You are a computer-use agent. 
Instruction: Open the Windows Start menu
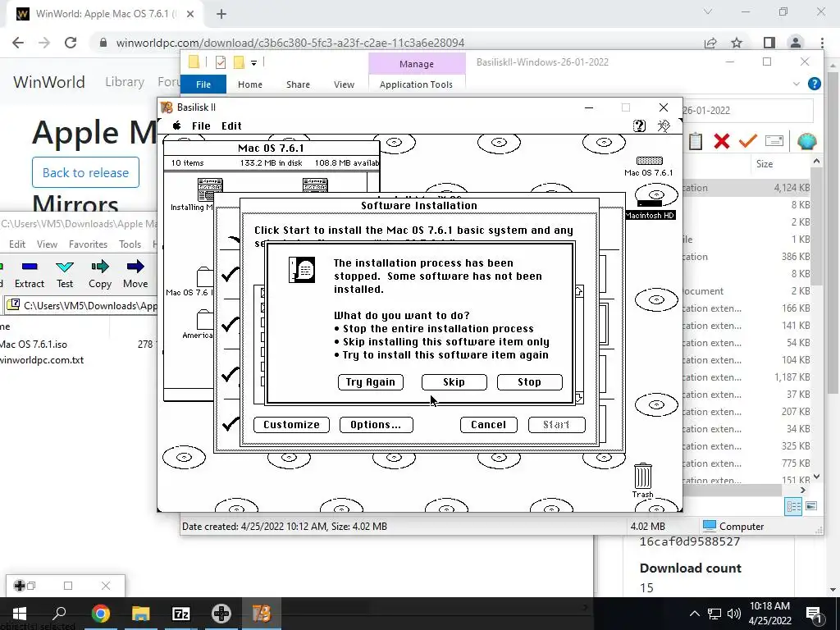pyautogui.click(x=20, y=614)
